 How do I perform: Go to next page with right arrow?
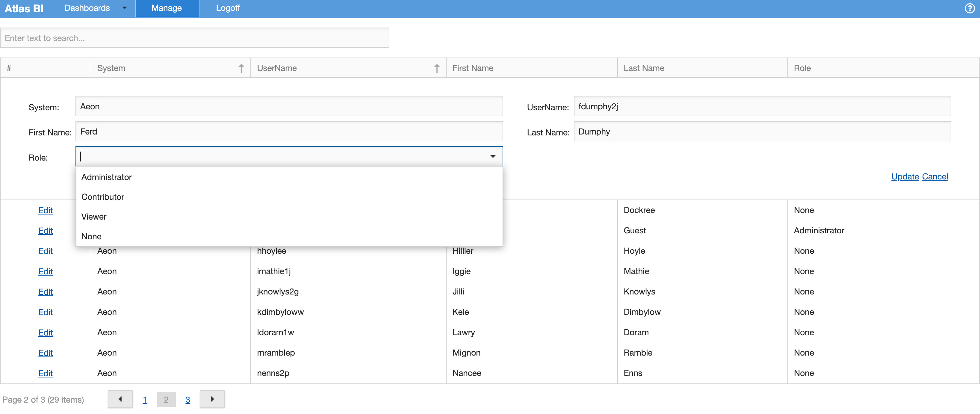[x=212, y=399]
